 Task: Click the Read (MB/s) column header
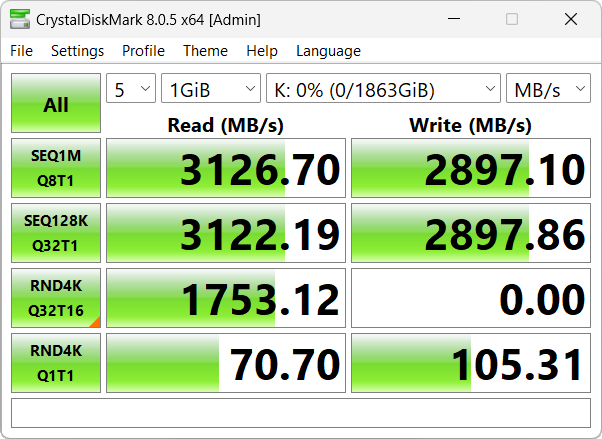pos(226,125)
